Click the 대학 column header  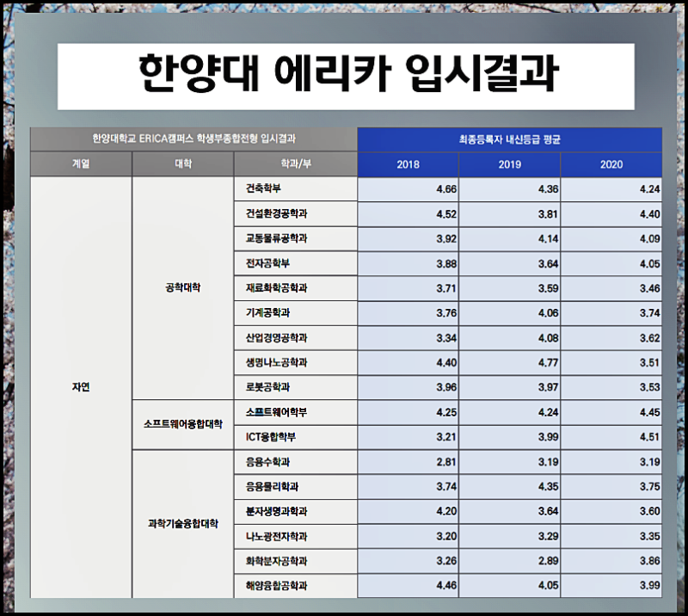pyautogui.click(x=183, y=164)
